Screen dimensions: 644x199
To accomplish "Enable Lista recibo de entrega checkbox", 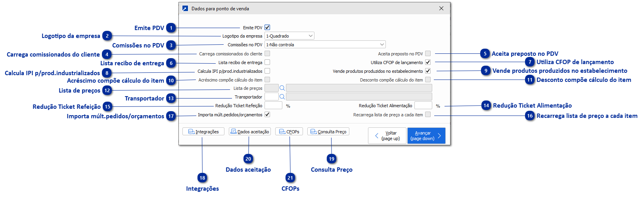I will coord(267,62).
